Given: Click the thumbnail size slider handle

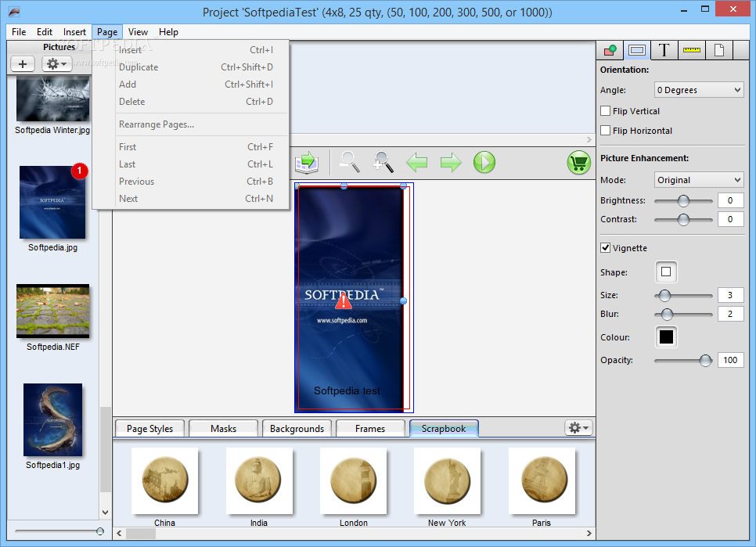Looking at the screenshot, I should point(100,531).
